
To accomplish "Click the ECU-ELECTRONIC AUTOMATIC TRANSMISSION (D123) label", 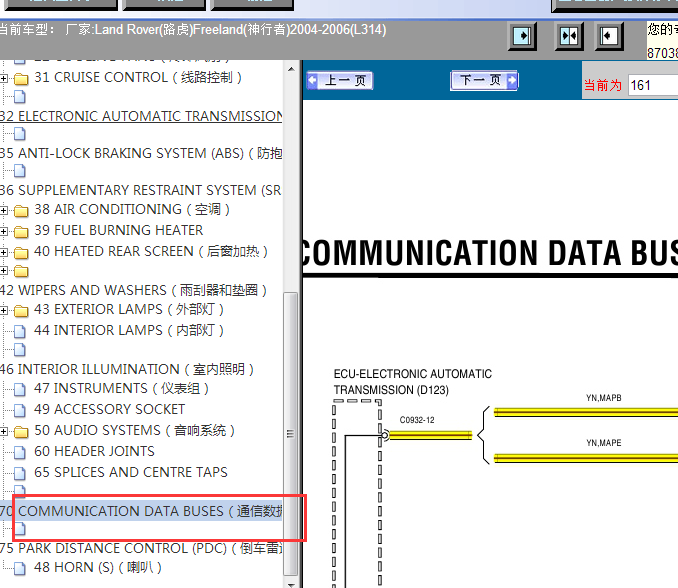I will 413,382.
